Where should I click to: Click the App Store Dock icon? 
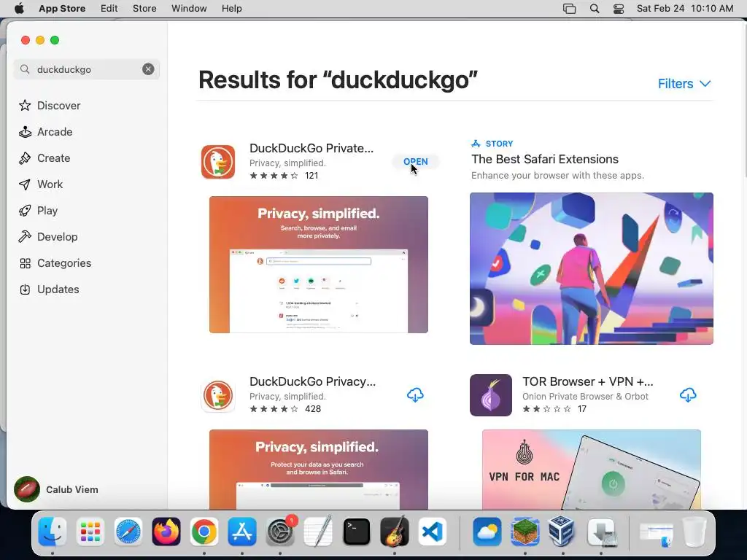(x=242, y=532)
